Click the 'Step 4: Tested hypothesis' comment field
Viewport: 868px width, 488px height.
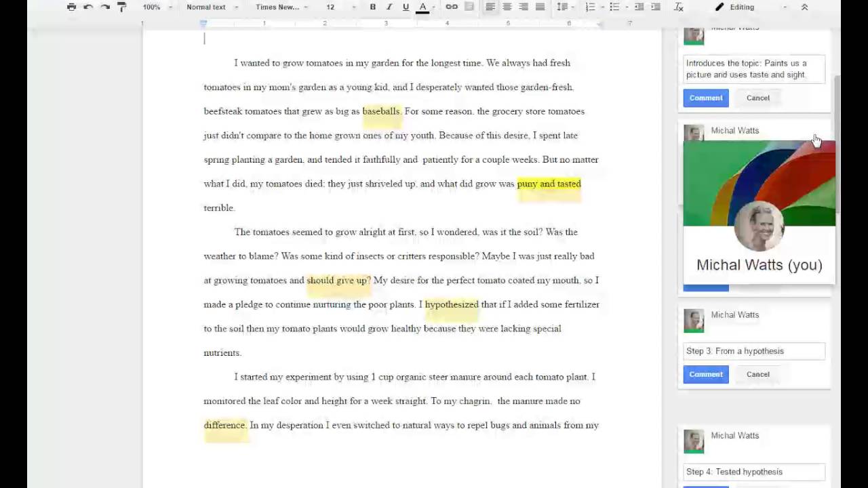[753, 472]
